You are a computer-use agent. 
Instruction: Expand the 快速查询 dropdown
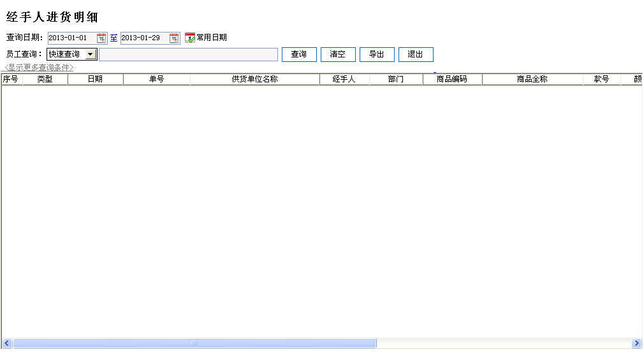tap(91, 54)
